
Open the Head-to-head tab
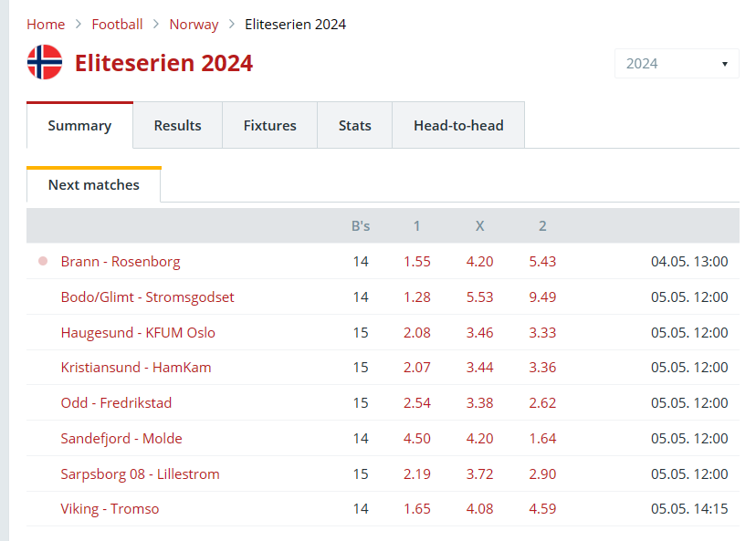(x=458, y=125)
